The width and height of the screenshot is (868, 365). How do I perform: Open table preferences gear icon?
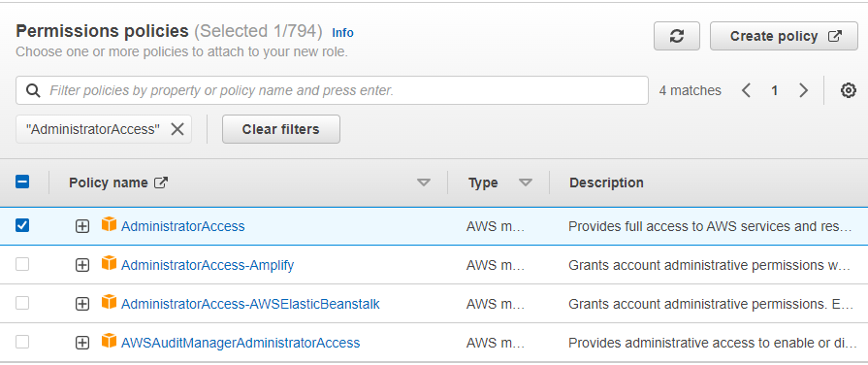[x=848, y=90]
